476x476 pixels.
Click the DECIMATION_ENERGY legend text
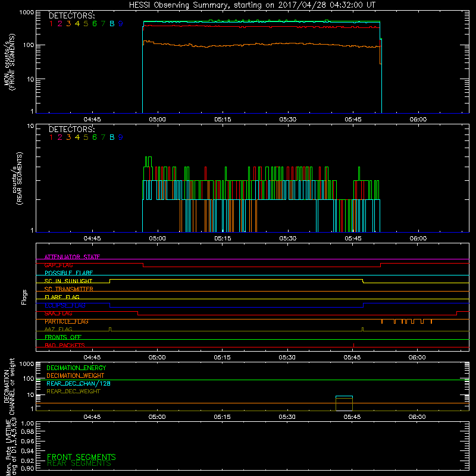click(76, 368)
